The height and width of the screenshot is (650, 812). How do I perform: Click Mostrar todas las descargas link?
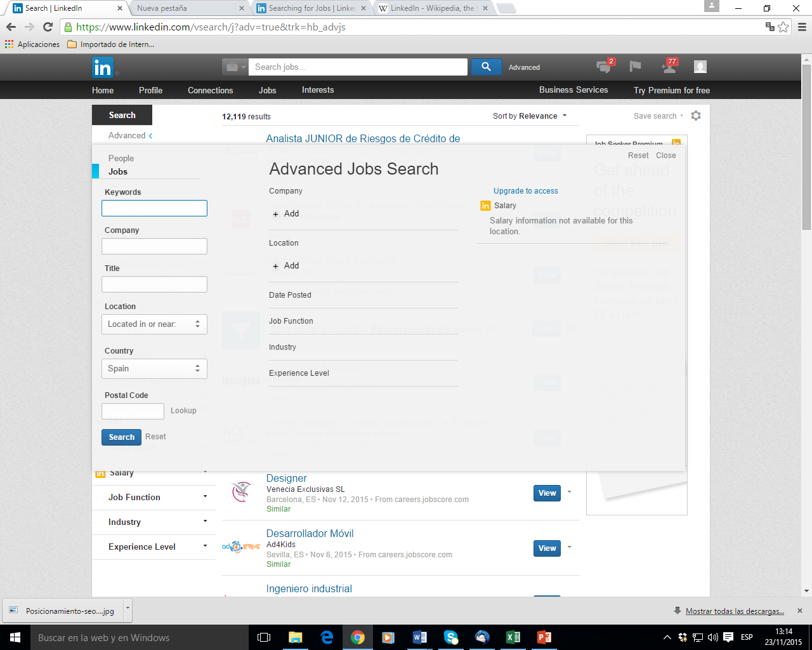point(735,611)
